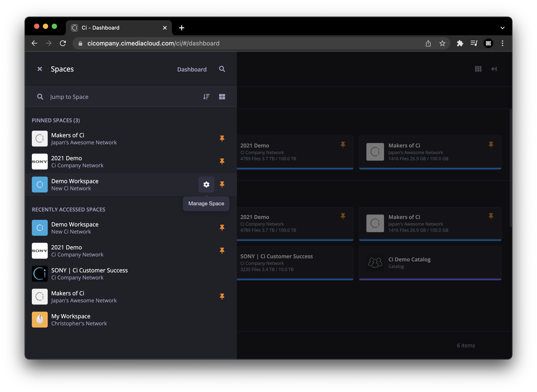537x392 pixels.
Task: Open pinned 2021 Demo space
Action: click(131, 162)
